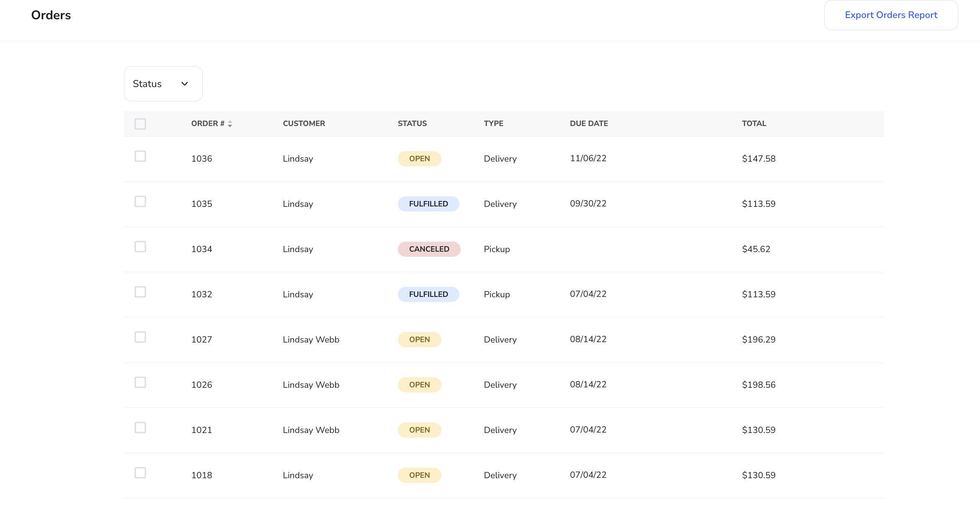Click the DUE DATE column header
Screen dimensions: 980x505
588,124
